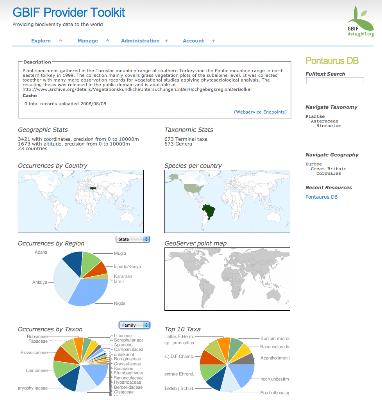
Task: Expand the Account menu arrow
Action: coord(213,41)
